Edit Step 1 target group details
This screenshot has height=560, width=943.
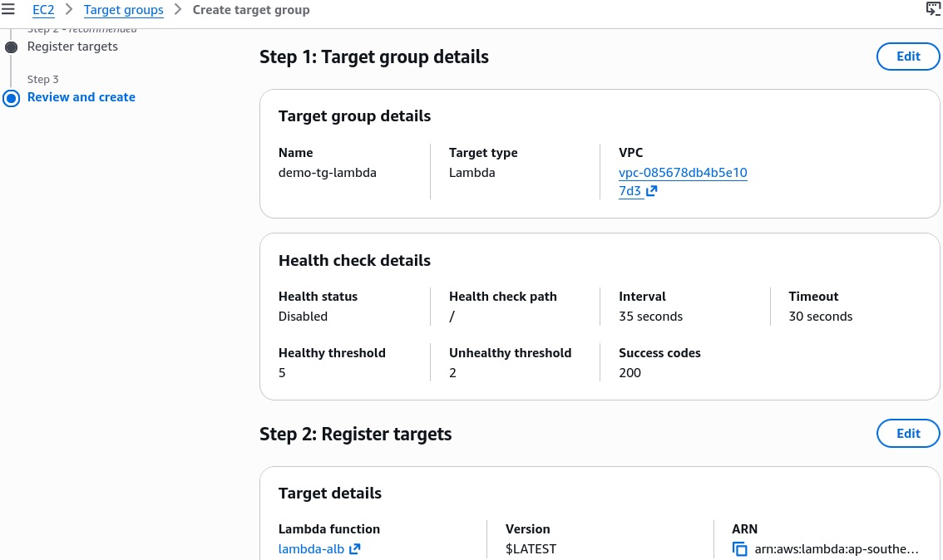click(908, 56)
